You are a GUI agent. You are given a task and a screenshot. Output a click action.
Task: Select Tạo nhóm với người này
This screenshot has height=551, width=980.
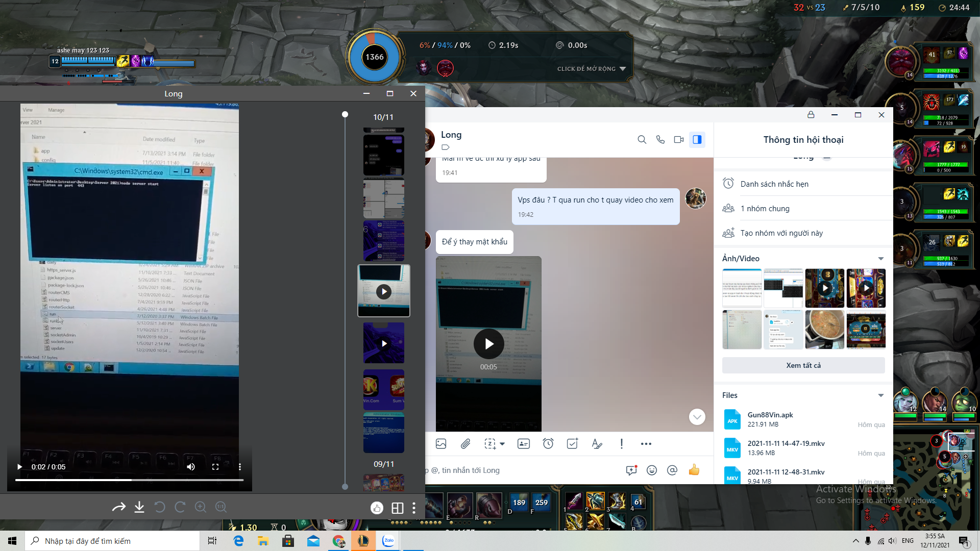pyautogui.click(x=781, y=233)
